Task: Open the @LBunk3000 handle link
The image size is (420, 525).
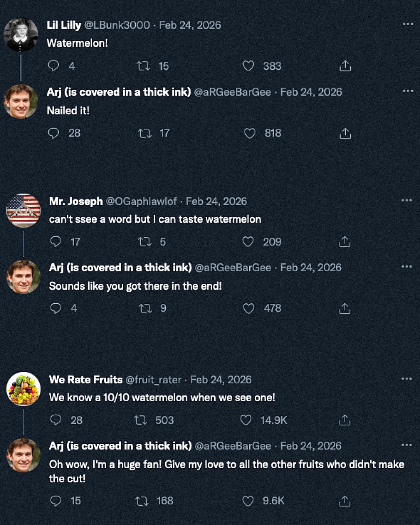Action: [117, 25]
